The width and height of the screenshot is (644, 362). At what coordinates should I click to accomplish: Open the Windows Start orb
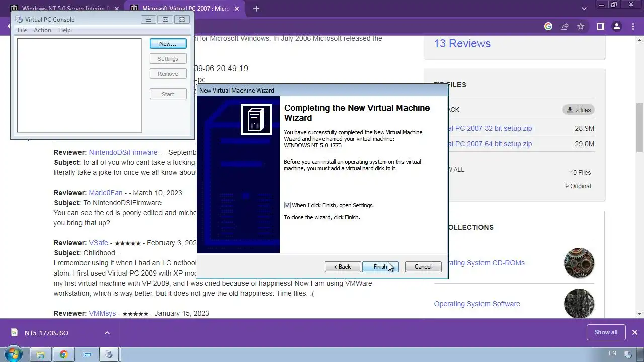[14, 354]
